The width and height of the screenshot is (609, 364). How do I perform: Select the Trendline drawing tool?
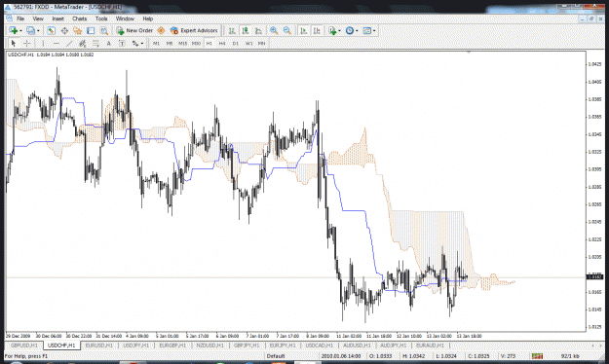point(69,43)
